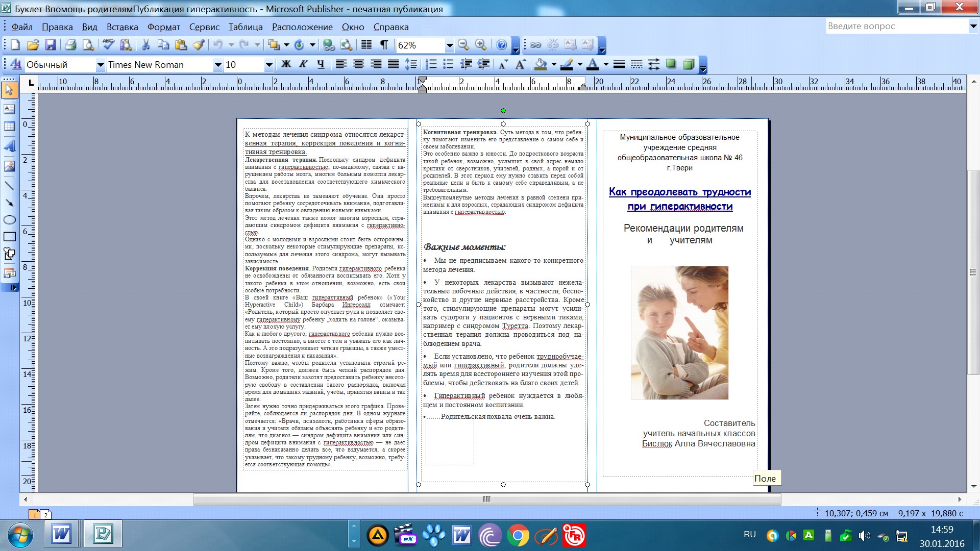Screen dimensions: 980x551
Task: Open the Расположение menu
Action: pyautogui.click(x=302, y=27)
